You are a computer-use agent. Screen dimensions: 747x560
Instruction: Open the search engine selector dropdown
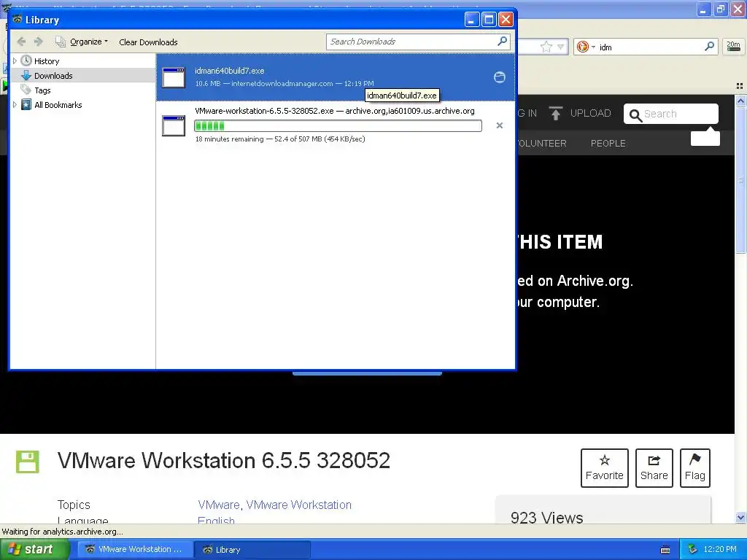point(586,47)
